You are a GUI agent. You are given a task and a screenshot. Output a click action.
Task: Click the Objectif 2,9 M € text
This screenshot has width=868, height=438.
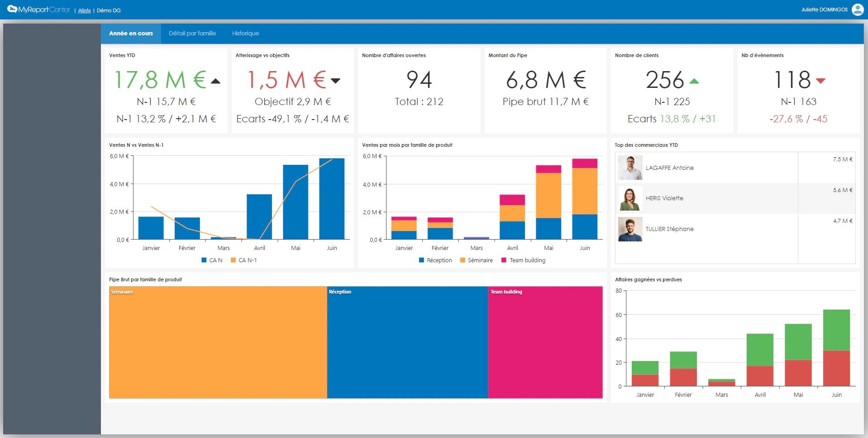(293, 101)
